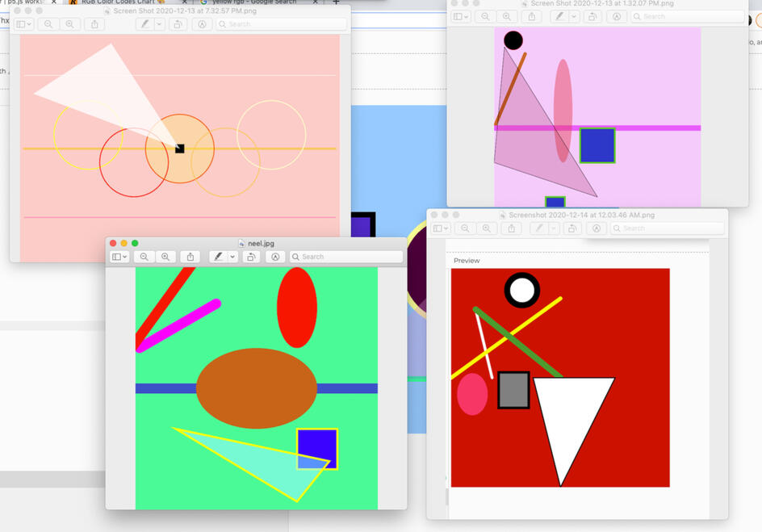Share the 1.32.07 PM screenshot
This screenshot has width=762, height=532.
click(x=531, y=16)
